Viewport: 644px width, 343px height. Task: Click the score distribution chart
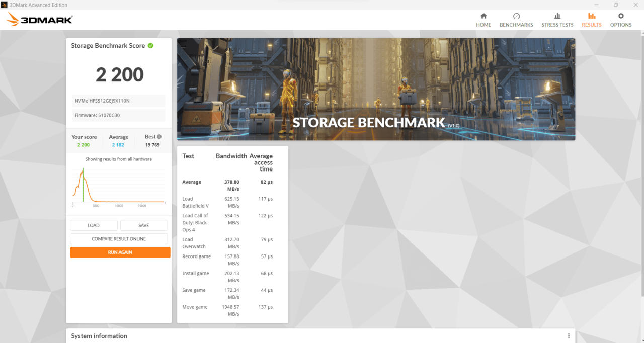tap(119, 186)
